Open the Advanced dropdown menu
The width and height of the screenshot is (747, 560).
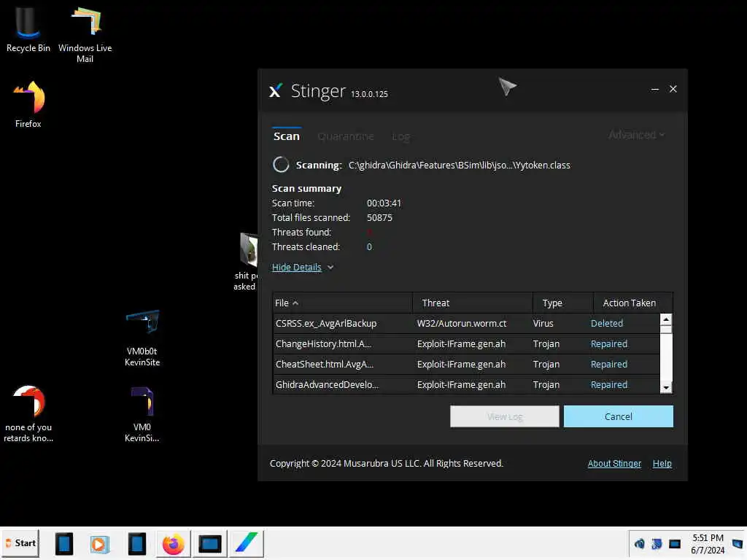[636, 135]
